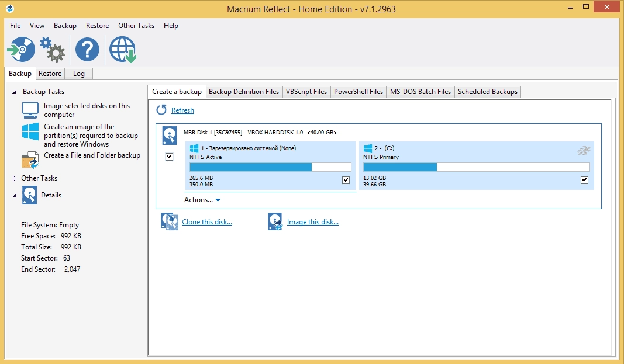
Task: Open the Restore menu
Action: coord(97,26)
